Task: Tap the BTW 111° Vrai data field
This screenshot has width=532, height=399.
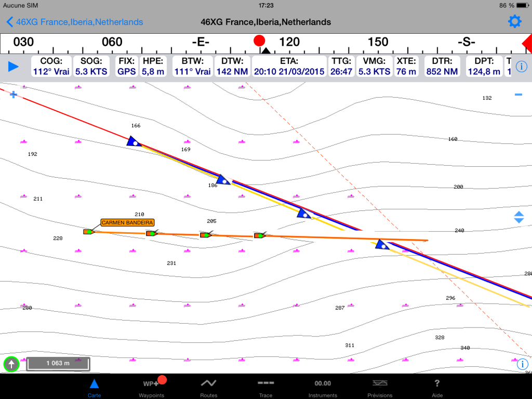Action: tap(192, 66)
